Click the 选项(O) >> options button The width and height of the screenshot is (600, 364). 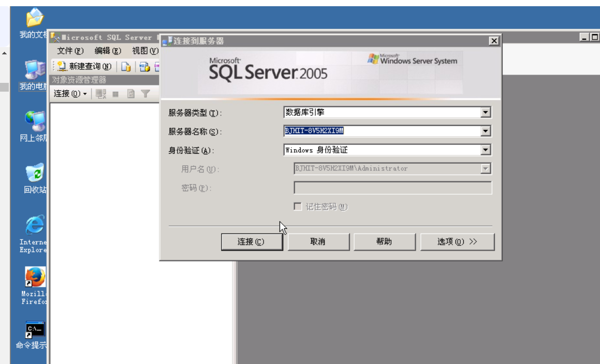point(457,242)
